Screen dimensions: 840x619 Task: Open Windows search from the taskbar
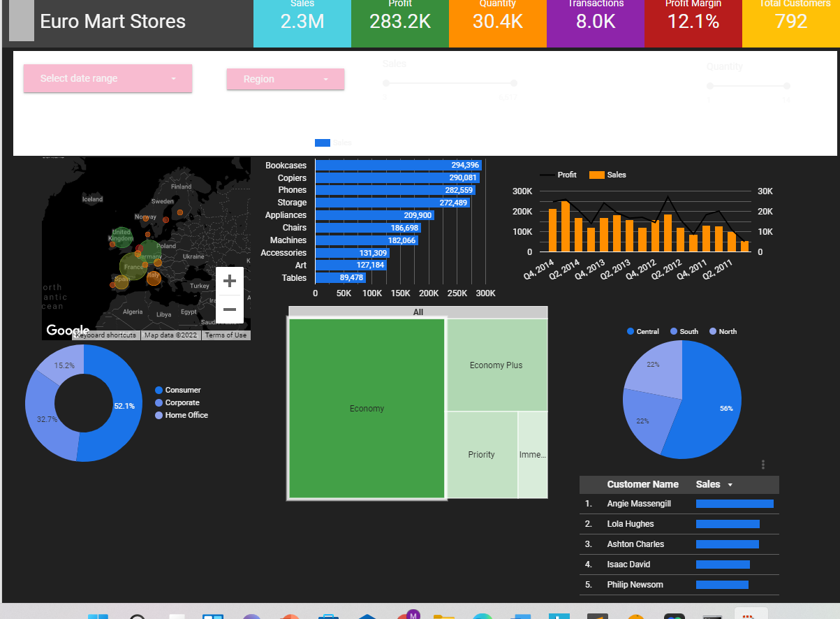pyautogui.click(x=138, y=618)
